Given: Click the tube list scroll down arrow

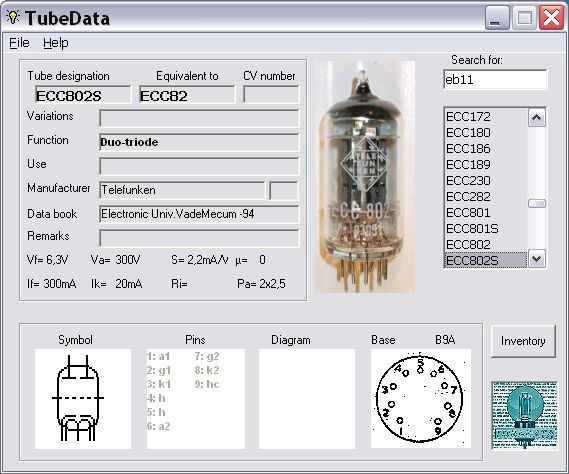Looking at the screenshot, I should click(x=537, y=259).
